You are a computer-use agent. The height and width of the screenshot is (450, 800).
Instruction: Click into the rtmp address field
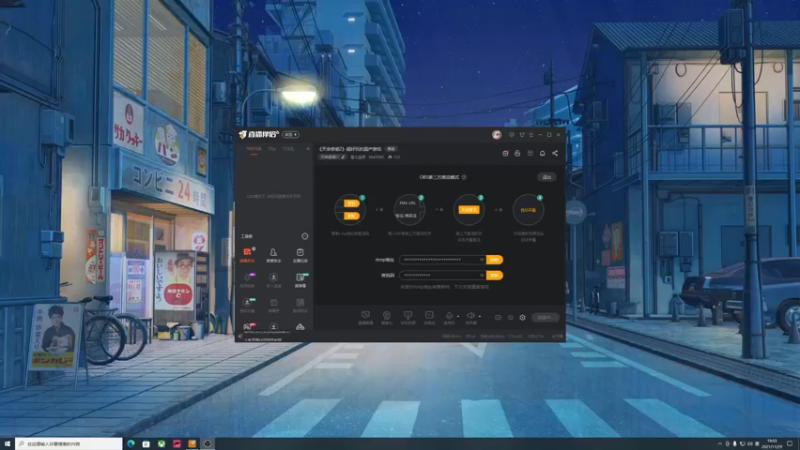tap(442, 260)
